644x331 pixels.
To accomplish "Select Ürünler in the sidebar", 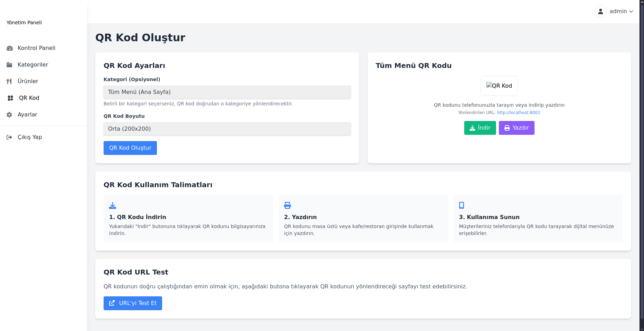I will click(28, 81).
